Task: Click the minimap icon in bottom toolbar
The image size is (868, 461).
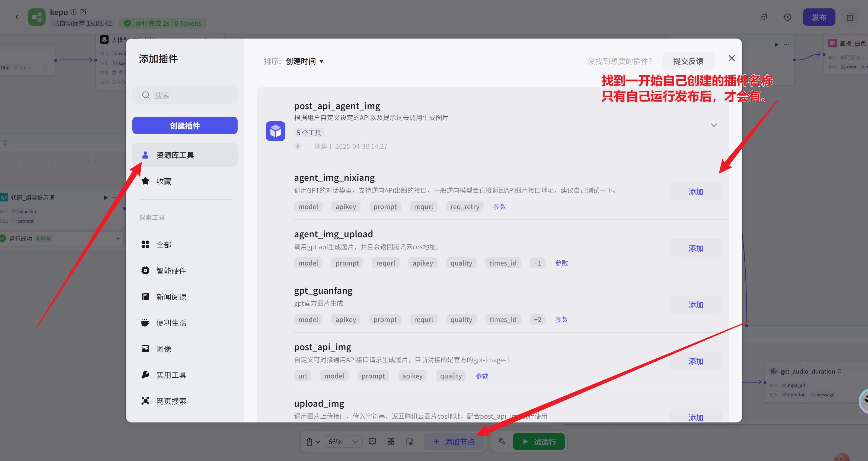Action: [409, 441]
